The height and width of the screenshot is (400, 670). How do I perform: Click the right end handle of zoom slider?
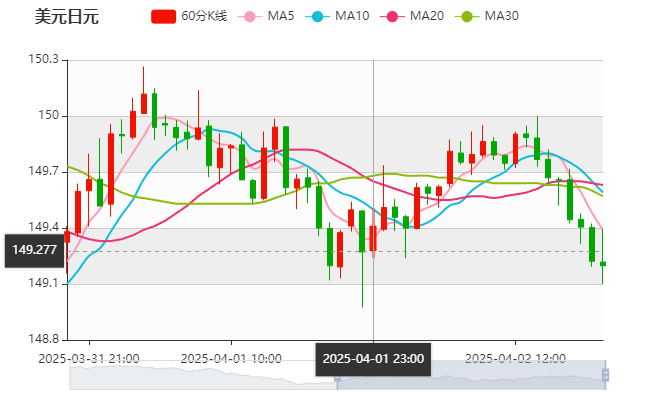[608, 375]
